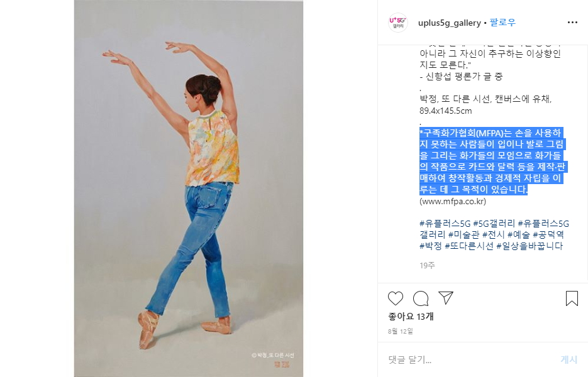Open the #전시 hashtag

(x=494, y=235)
